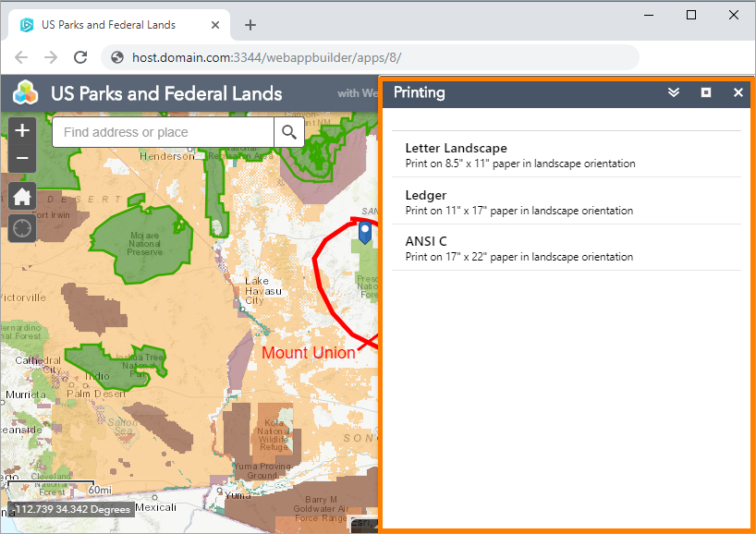Click the zoom in plus button
Viewport: 756px width, 534px height.
pyautogui.click(x=22, y=130)
